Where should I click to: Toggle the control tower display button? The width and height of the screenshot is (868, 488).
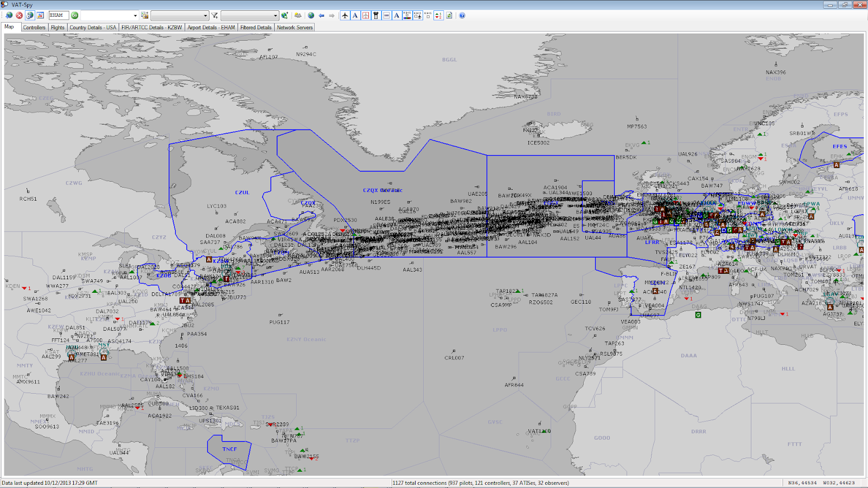click(376, 16)
